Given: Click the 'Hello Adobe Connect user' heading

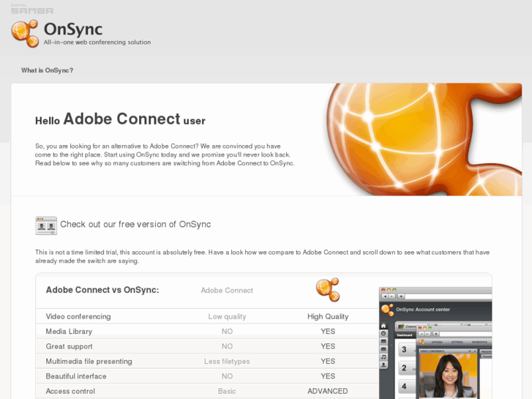Looking at the screenshot, I should point(120,119).
